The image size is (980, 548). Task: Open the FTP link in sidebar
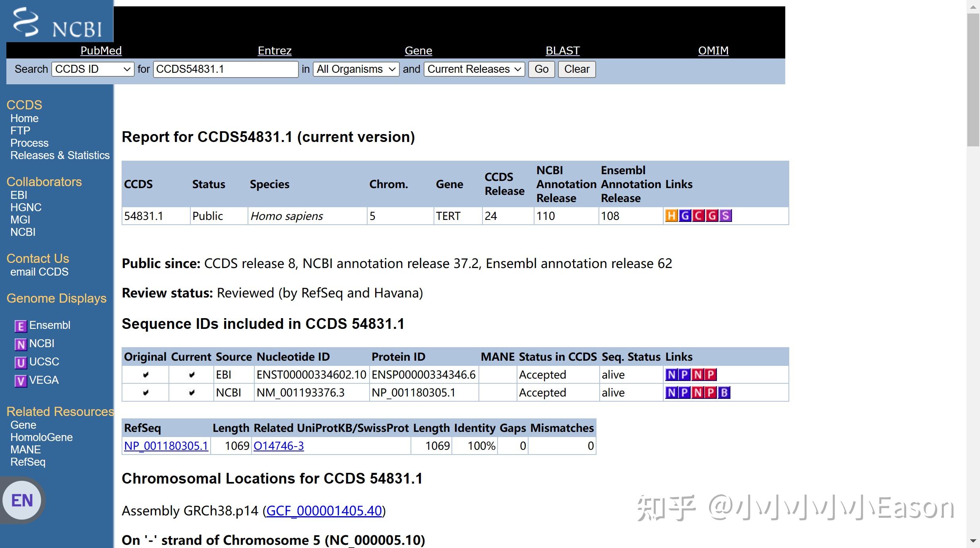click(x=20, y=131)
